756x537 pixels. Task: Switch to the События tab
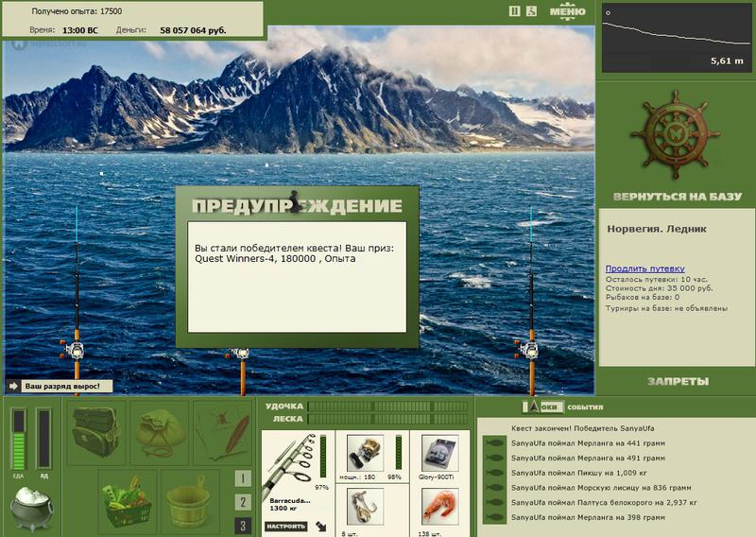(585, 407)
